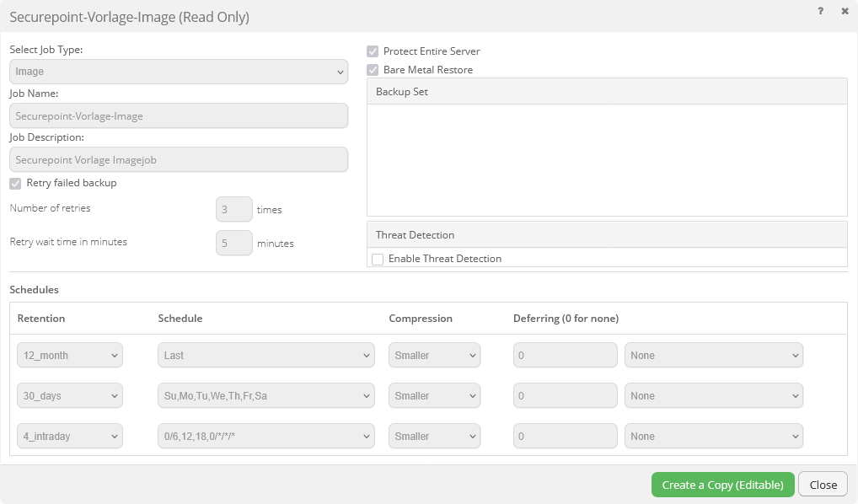Click the help question mark icon
Viewport: 858px width, 504px height.
click(x=820, y=11)
